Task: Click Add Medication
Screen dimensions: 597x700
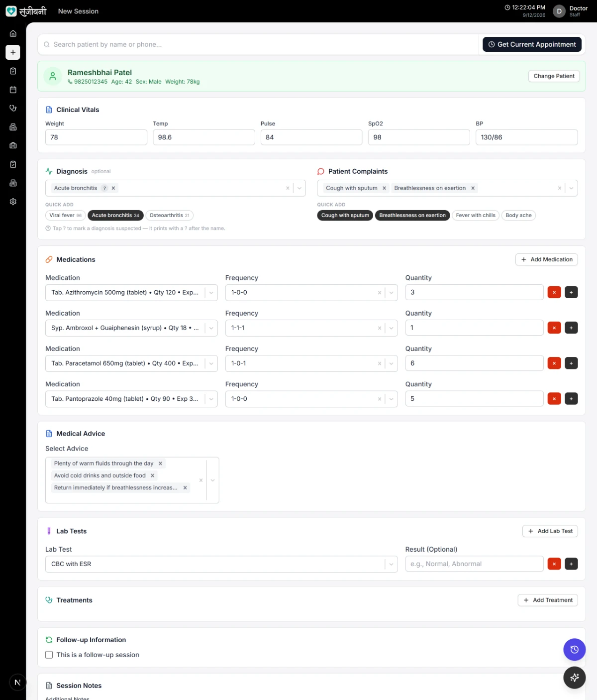Action: [546, 259]
